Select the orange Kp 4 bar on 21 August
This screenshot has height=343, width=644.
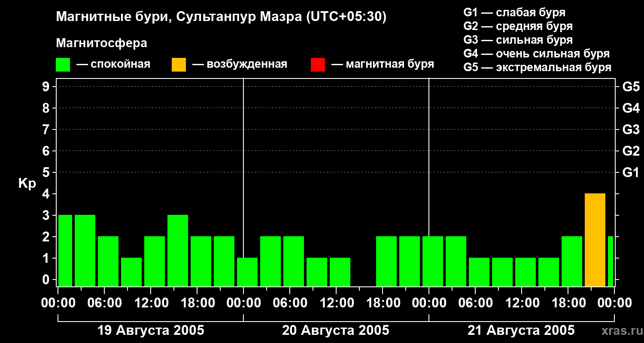(595, 240)
